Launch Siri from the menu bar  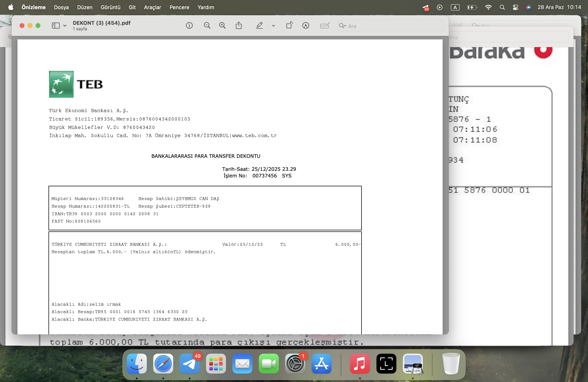(x=528, y=7)
